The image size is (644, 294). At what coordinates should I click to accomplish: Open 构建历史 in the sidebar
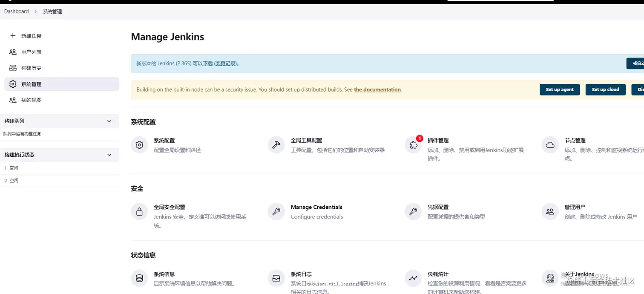pos(32,68)
